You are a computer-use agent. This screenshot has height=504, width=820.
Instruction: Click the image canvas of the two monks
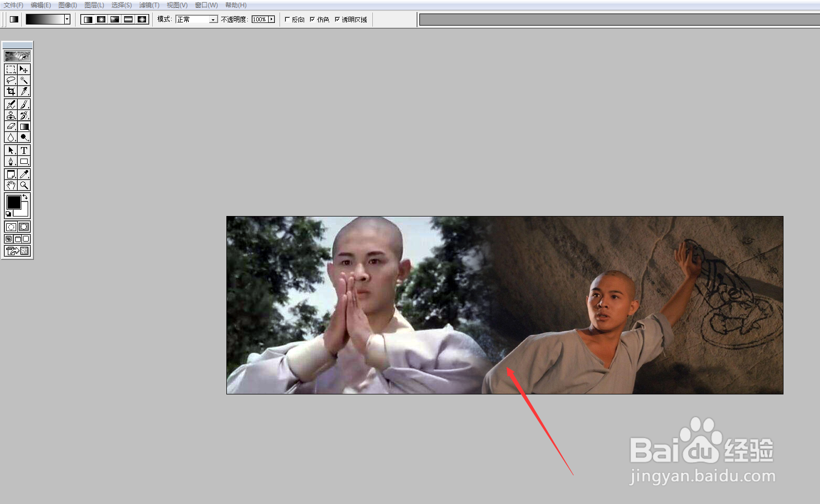coord(505,305)
